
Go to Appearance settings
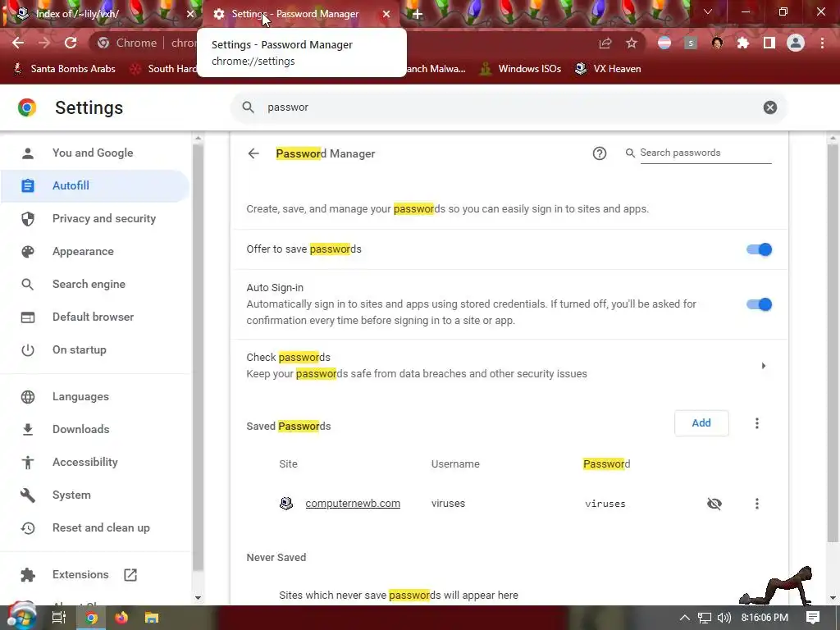click(83, 251)
